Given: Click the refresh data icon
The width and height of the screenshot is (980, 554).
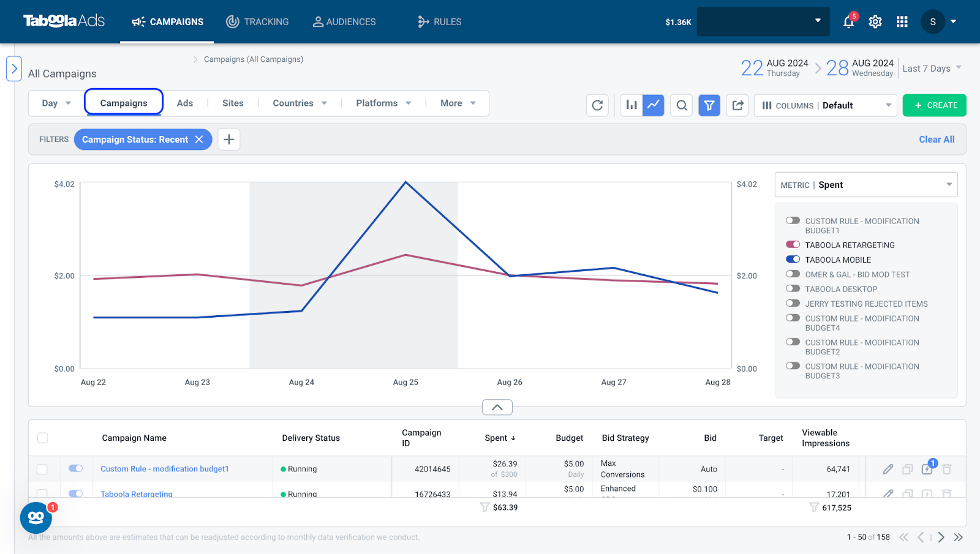Looking at the screenshot, I should click(597, 105).
